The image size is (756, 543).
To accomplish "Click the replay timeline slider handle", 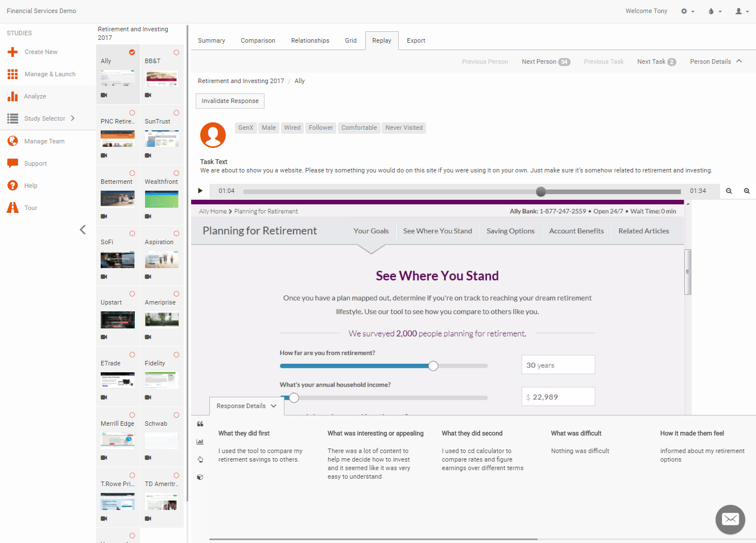I will click(x=541, y=191).
